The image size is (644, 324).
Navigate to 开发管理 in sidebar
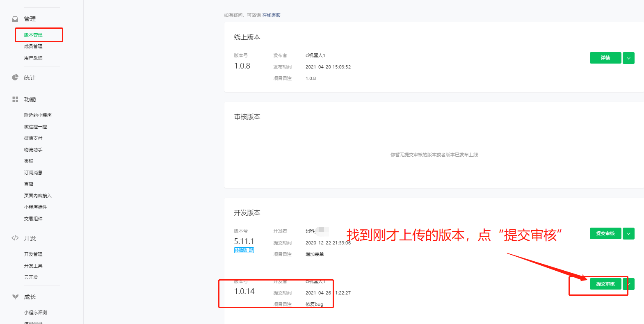point(33,254)
